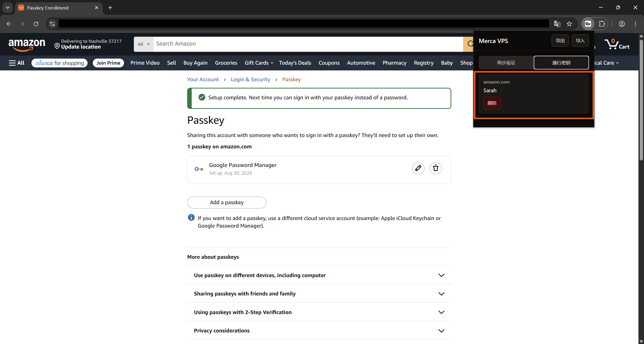The height and width of the screenshot is (344, 644).
Task: Click the Sarah passkey entry name
Action: pos(490,91)
